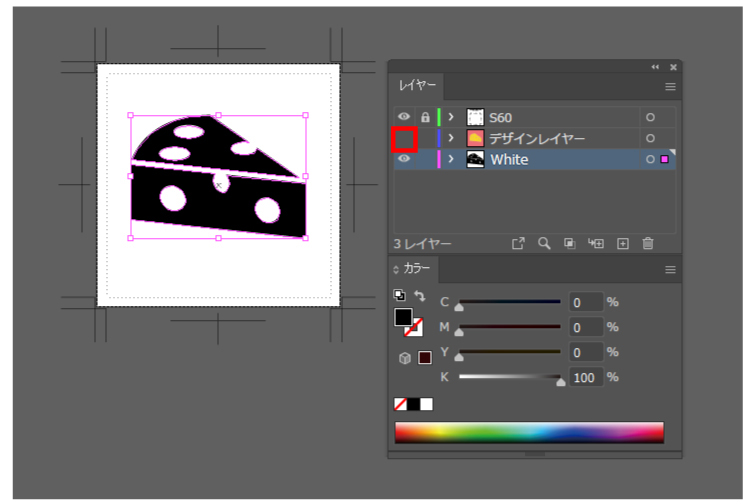Click Make/Release Clipping Mask icon
This screenshot has height=504, width=755.
(x=570, y=243)
